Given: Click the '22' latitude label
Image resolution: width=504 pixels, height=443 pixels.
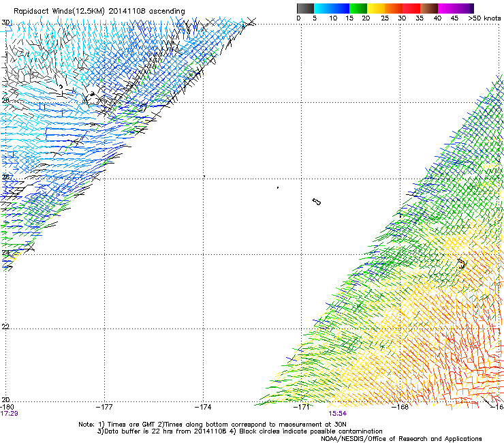Looking at the screenshot, I should [x=5, y=327].
